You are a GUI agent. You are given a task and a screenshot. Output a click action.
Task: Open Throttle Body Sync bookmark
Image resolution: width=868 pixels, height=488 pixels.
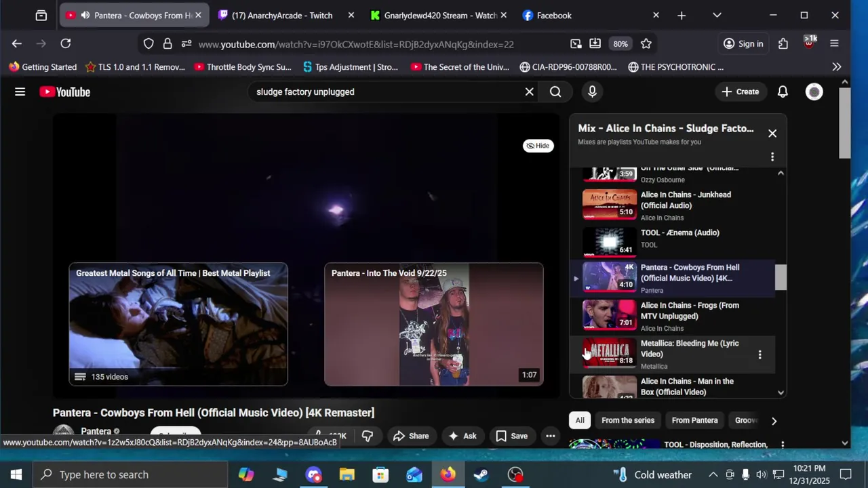(x=243, y=67)
